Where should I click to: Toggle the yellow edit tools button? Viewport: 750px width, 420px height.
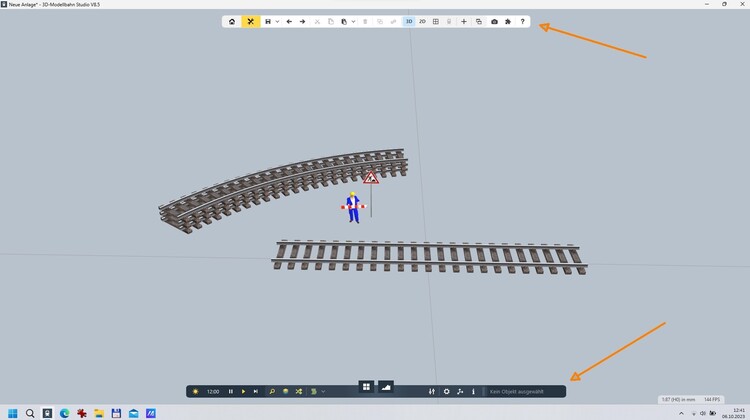(x=250, y=21)
